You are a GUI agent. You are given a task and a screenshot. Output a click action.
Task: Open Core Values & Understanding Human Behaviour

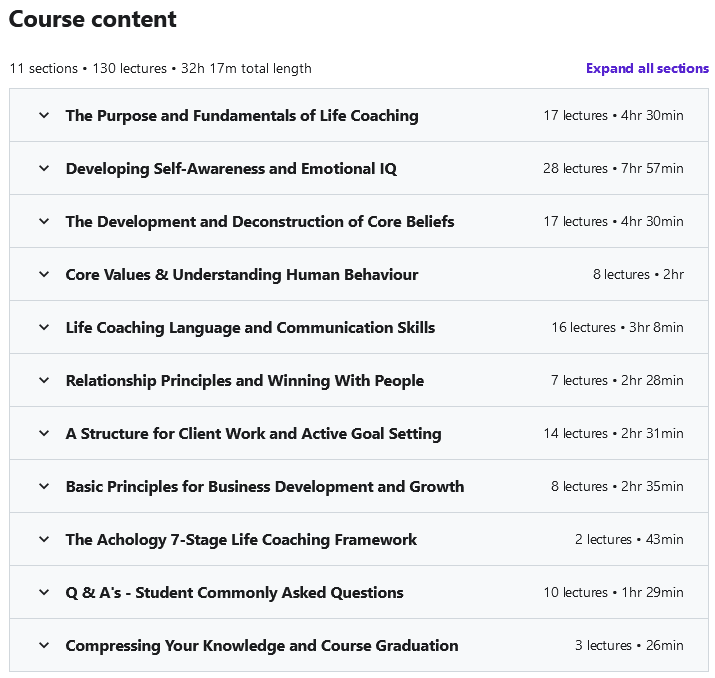click(242, 275)
